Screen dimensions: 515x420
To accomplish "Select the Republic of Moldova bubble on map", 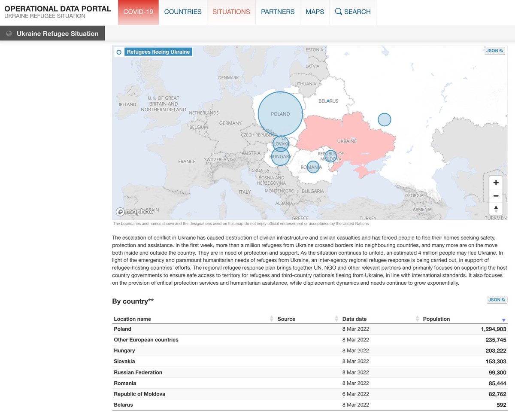I will point(330,156).
